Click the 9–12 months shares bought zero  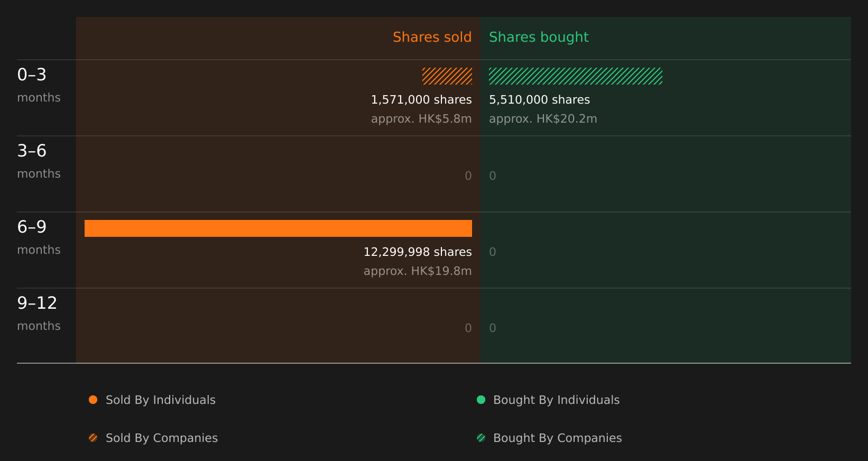(x=493, y=328)
